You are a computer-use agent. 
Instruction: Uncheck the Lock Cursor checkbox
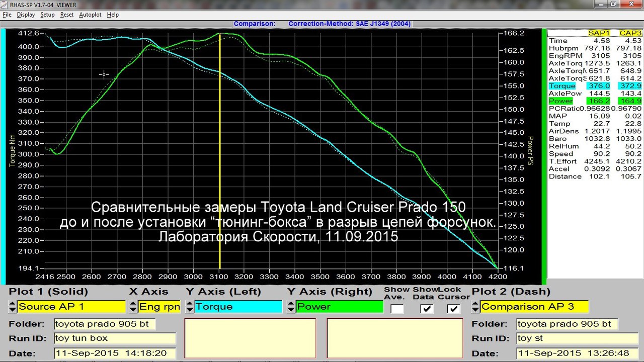coord(454,309)
